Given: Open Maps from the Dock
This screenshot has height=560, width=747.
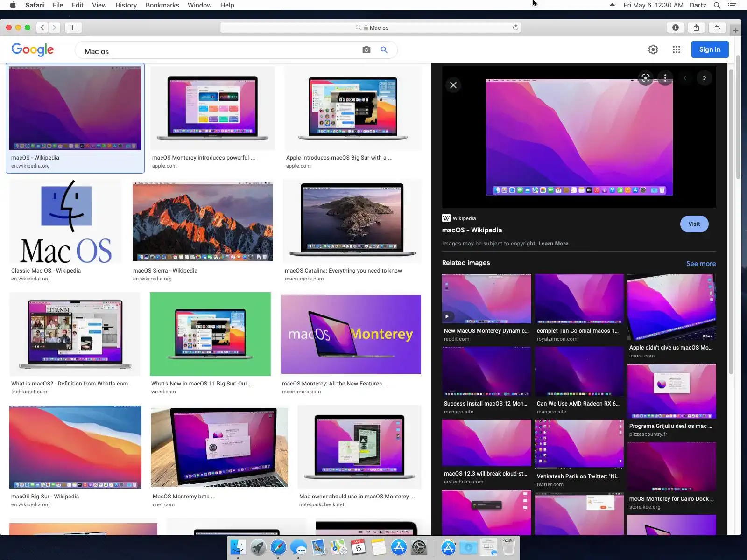Looking at the screenshot, I should click(338, 547).
